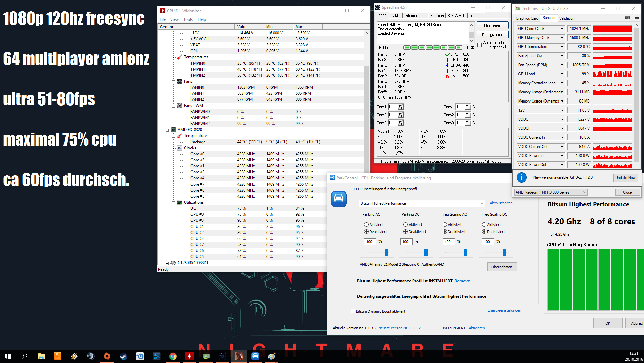Image resolution: width=644 pixels, height=363 pixels.
Task: Enable Aktiviert under Parking AC
Action: tap(366, 225)
